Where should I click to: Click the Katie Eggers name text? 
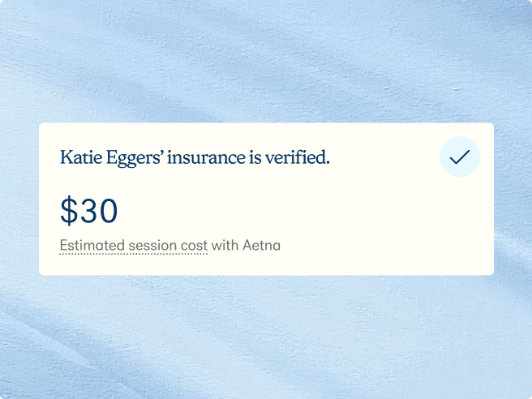click(108, 158)
